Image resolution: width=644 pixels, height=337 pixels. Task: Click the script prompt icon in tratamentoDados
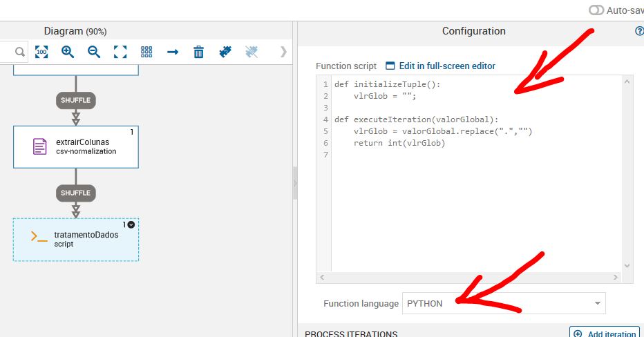pyautogui.click(x=39, y=237)
